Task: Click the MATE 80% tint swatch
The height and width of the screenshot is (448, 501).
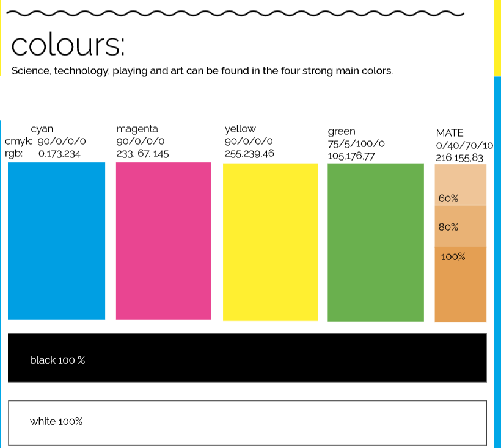Action: pyautogui.click(x=460, y=226)
